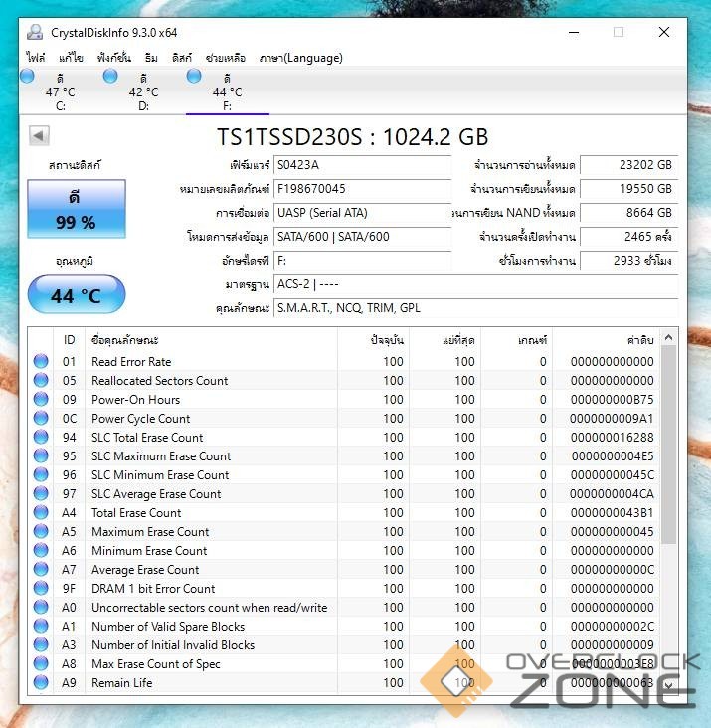Click the ID column header
Image resolution: width=711 pixels, height=728 pixels.
coord(70,340)
